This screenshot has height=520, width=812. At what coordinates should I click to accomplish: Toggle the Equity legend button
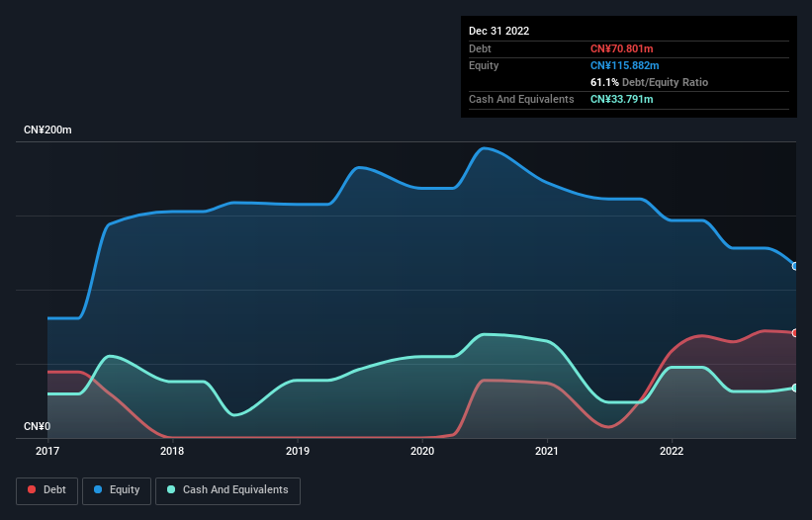point(117,490)
